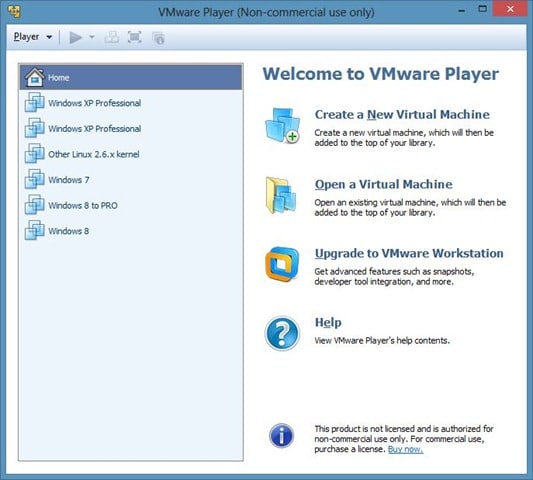
Task: Click the text 'Get advanced features such as snapshots'
Action: pyautogui.click(x=394, y=272)
